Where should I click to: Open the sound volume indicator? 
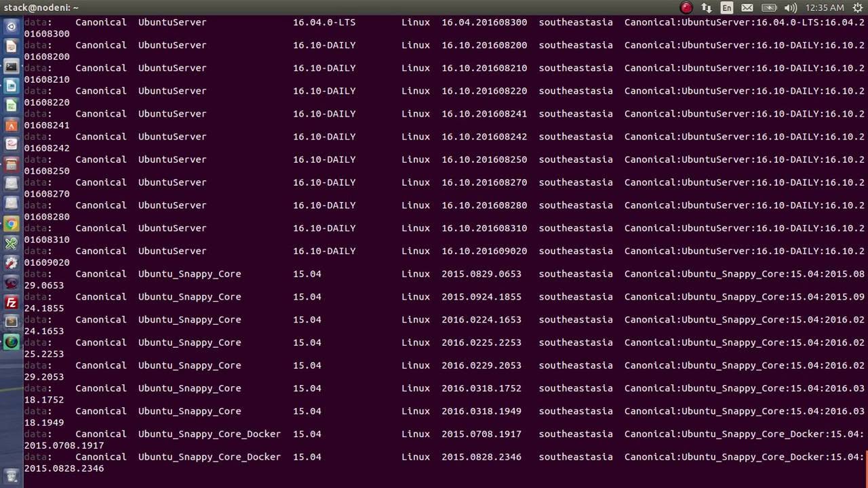[791, 7]
